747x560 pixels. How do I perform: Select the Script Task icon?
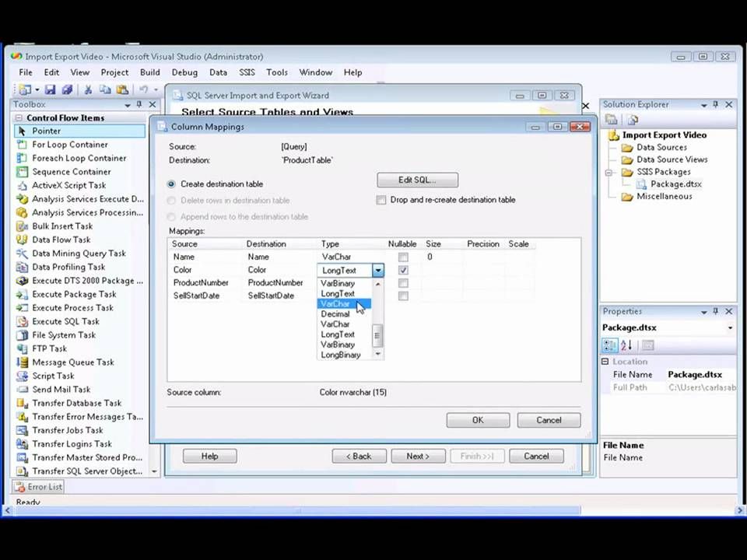22,376
